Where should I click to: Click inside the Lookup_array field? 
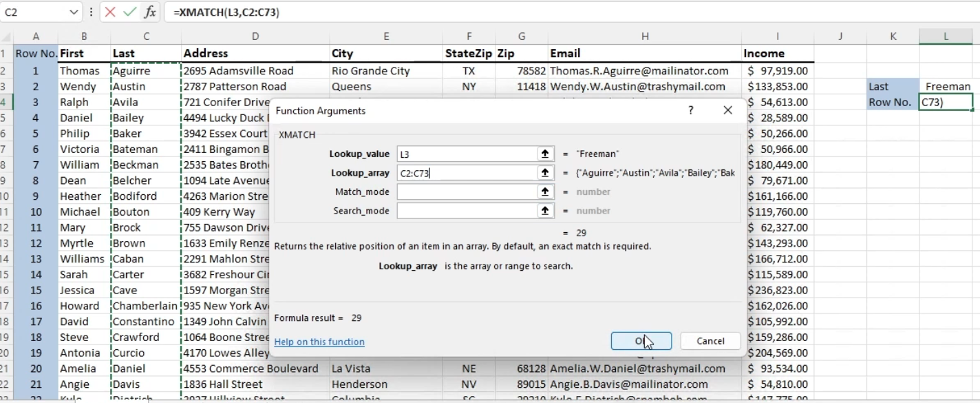[x=467, y=173]
